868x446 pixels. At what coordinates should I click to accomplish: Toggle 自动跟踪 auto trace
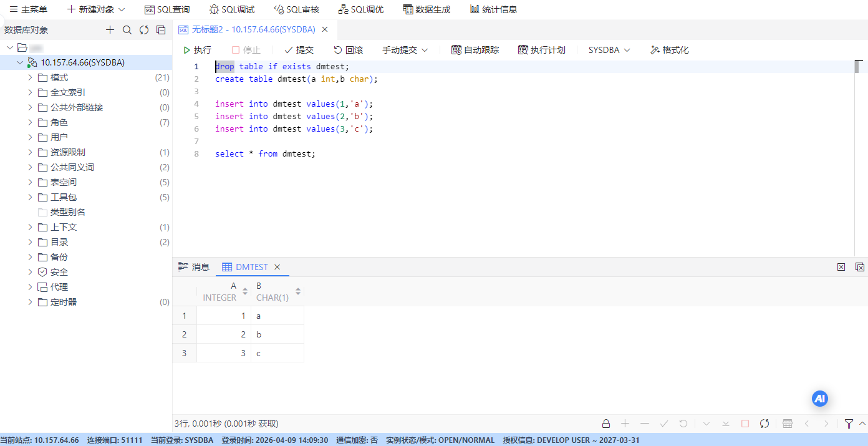coord(475,50)
